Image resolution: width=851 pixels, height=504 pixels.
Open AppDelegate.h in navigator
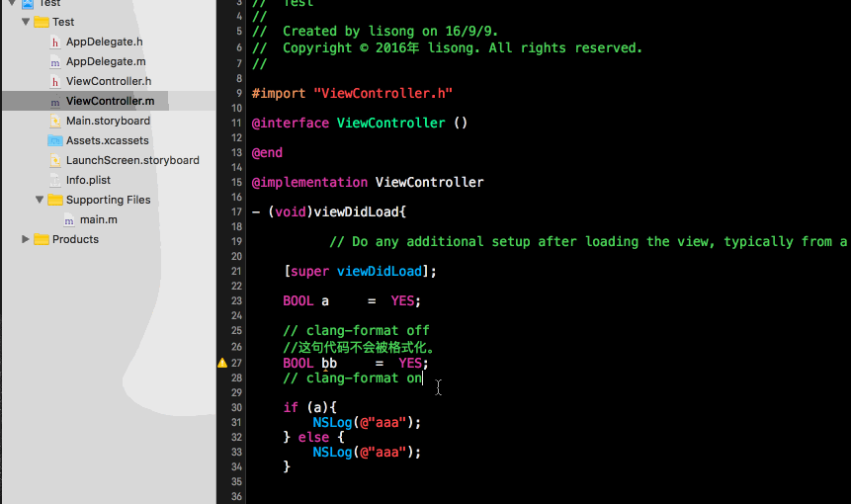tap(104, 42)
